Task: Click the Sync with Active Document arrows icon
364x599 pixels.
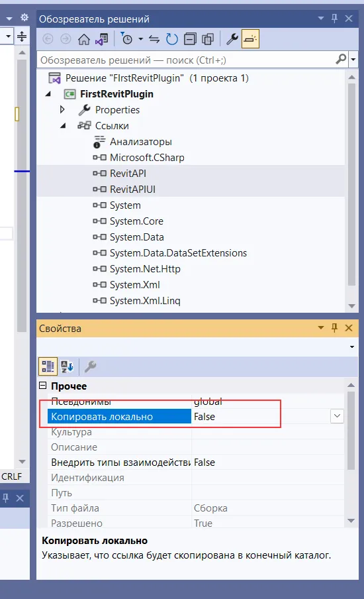Action: [x=154, y=39]
